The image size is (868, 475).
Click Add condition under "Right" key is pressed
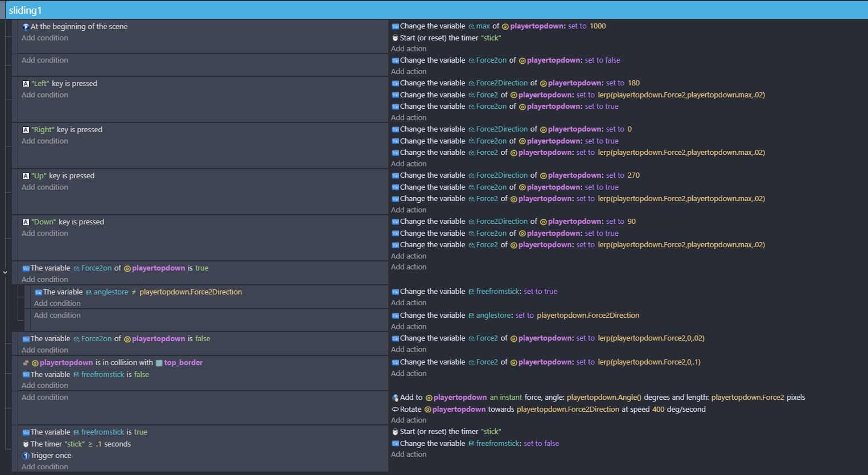(x=45, y=141)
